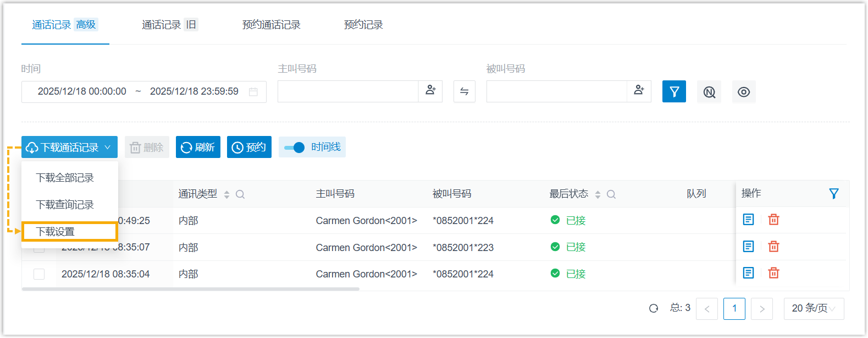Image resolution: width=868 pixels, height=338 pixels.
Task: Click the search icon beside 通讯类型 column
Action: [x=240, y=194]
